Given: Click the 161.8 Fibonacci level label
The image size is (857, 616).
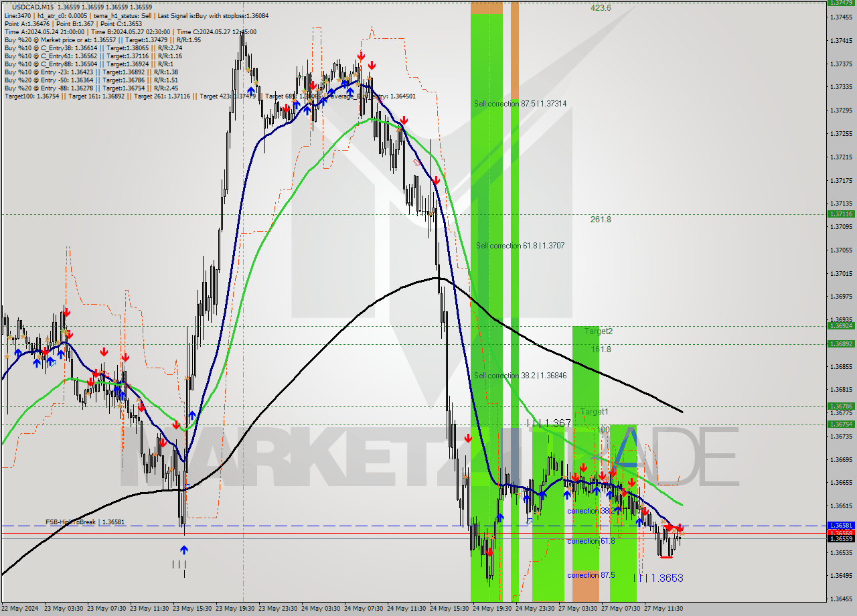Looking at the screenshot, I should tap(601, 349).
